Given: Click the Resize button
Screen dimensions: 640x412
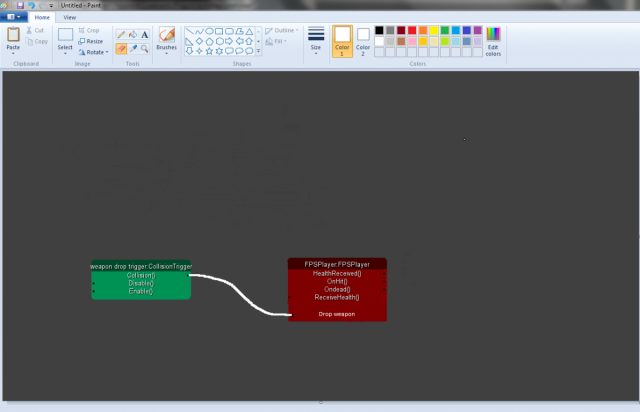Looking at the screenshot, I should 90,41.
